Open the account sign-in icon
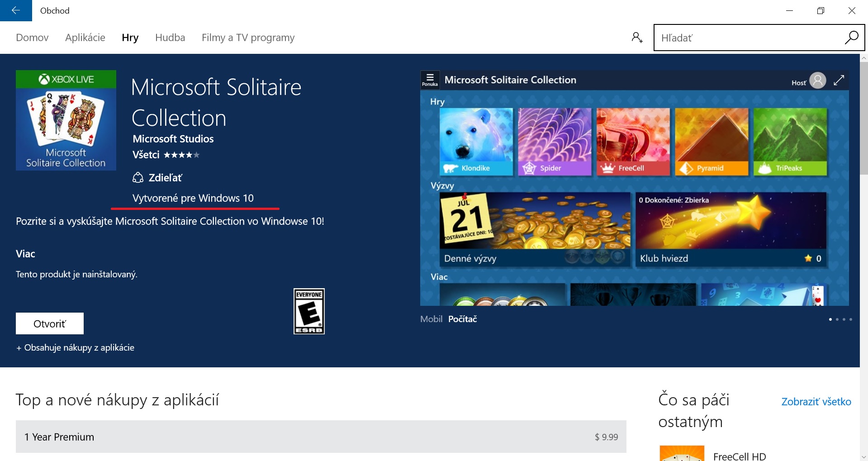The width and height of the screenshot is (868, 461). (x=637, y=38)
